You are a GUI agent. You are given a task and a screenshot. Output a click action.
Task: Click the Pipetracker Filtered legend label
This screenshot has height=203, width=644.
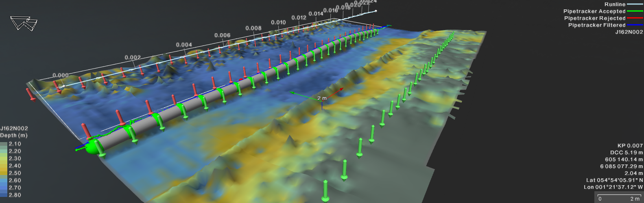coord(596,25)
